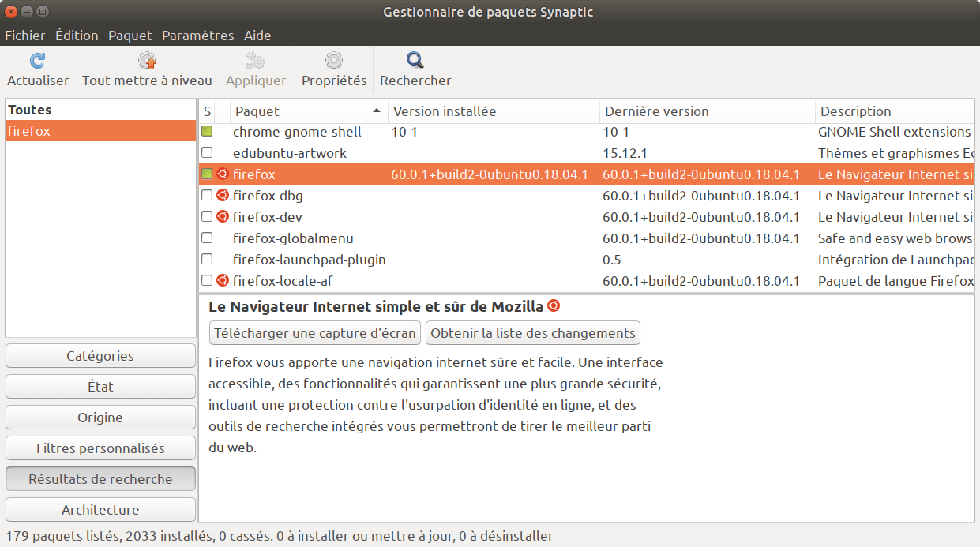Select the chrome-gnome-shell package name
Screen dimensions: 980x547
click(x=297, y=132)
